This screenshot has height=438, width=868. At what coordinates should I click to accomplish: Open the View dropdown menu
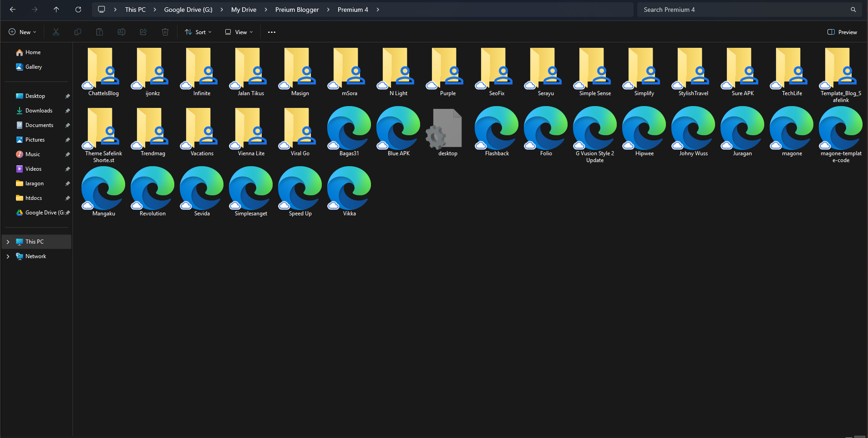[x=239, y=32]
